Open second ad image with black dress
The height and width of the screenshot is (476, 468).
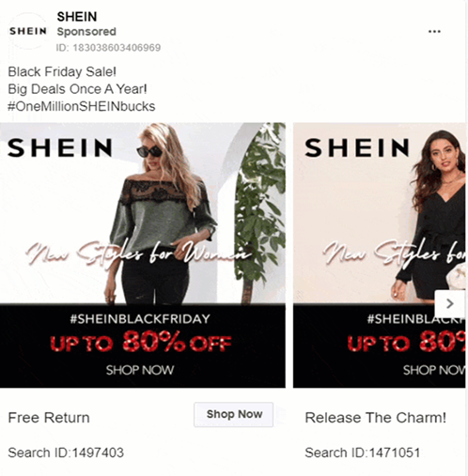(x=379, y=255)
